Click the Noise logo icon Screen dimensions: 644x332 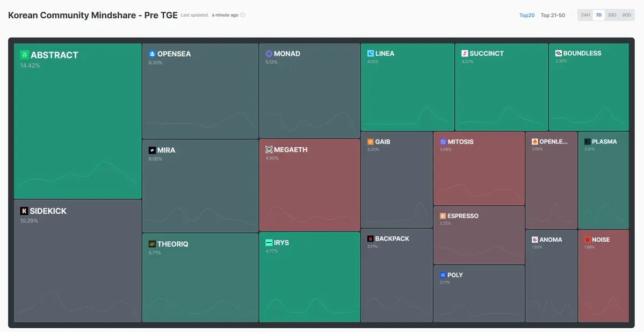587,240
